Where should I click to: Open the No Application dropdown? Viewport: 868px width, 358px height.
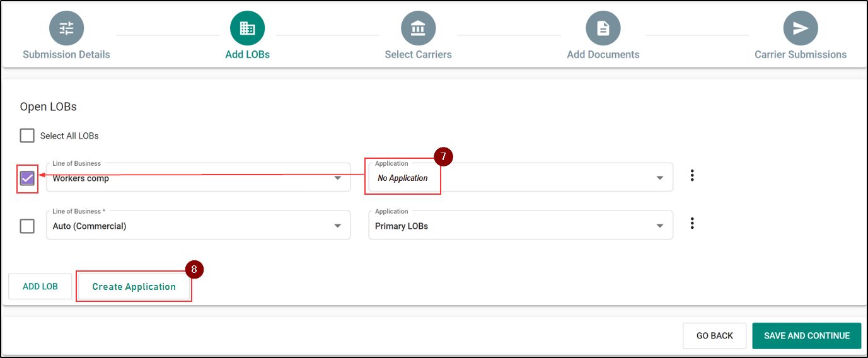point(521,177)
